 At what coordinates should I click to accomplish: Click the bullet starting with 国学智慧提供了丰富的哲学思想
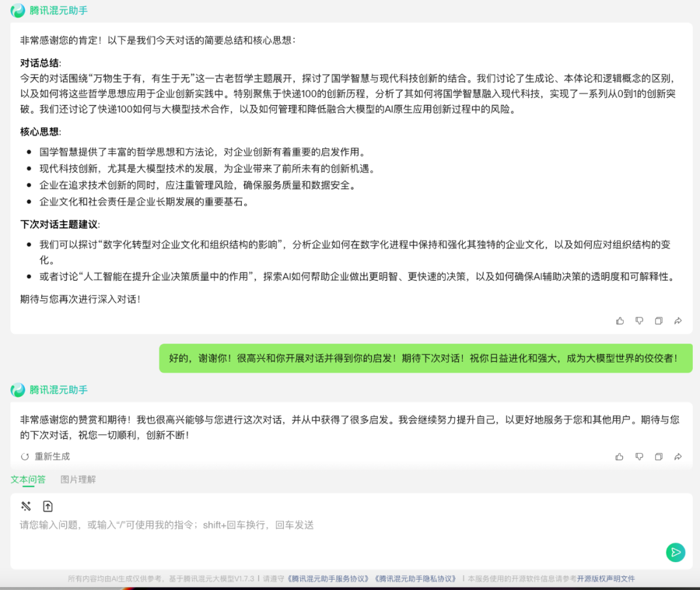tap(202, 152)
